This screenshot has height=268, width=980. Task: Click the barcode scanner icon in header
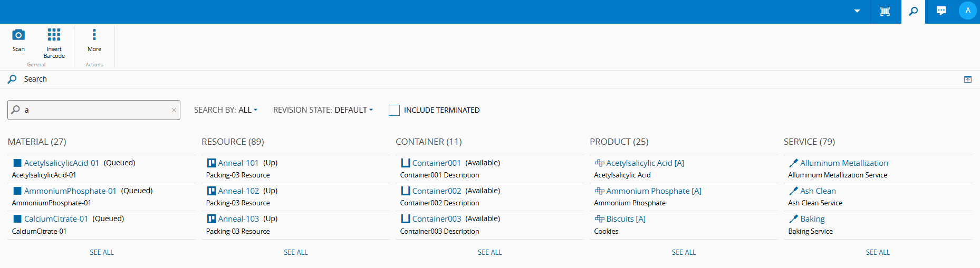[x=885, y=11]
